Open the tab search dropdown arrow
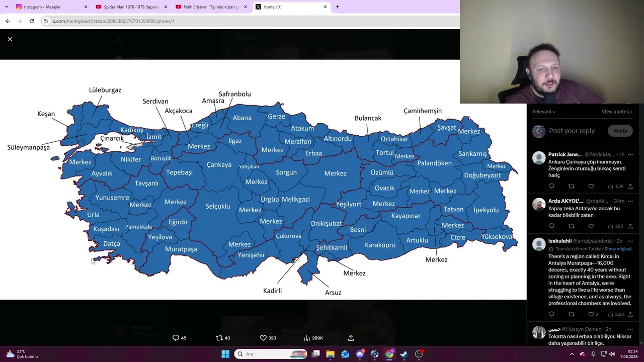The image size is (644, 362). 7,7
